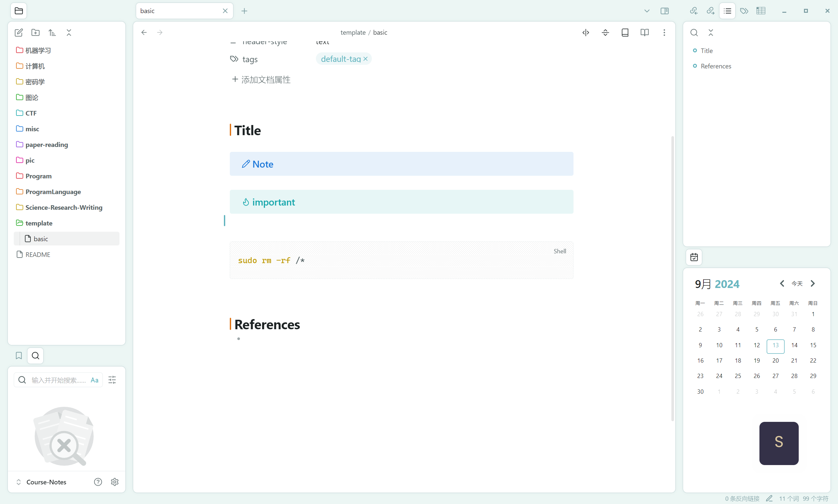Screen dimensions: 838x504
Task: Expand the paper-reading folder
Action: [46, 145]
